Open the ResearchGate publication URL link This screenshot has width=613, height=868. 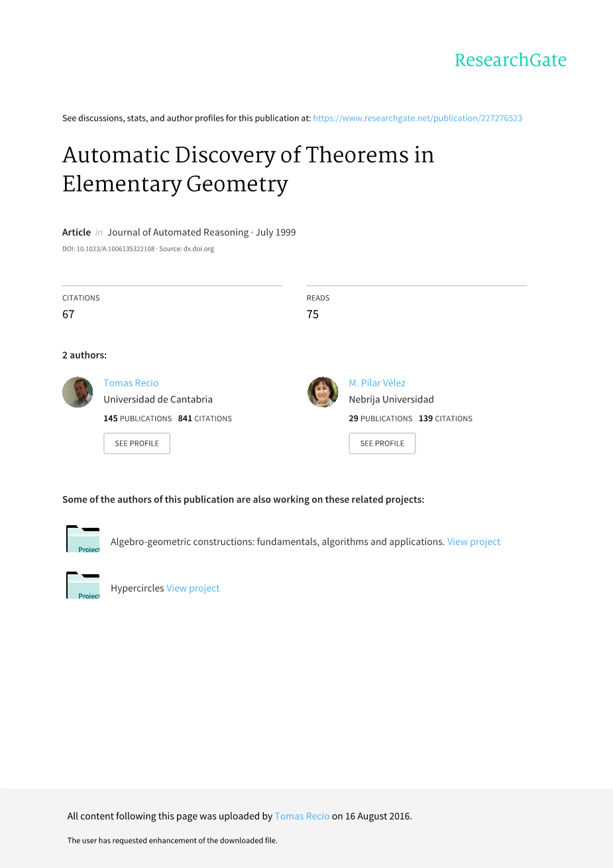(x=418, y=118)
